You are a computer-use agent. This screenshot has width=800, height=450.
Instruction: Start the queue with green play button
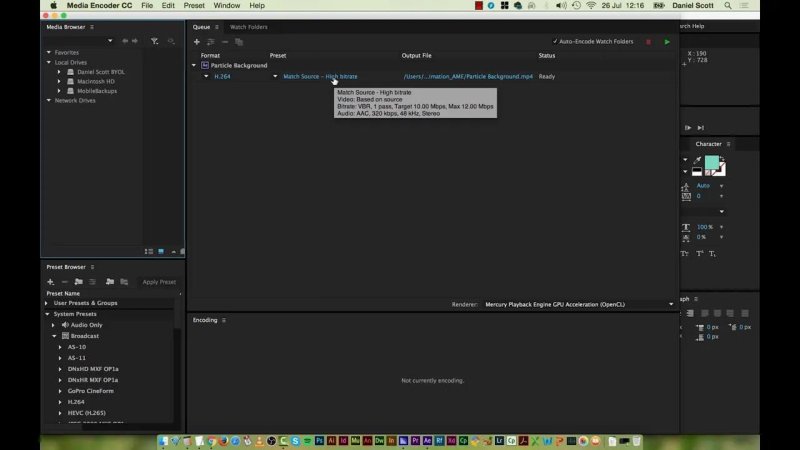coord(667,42)
